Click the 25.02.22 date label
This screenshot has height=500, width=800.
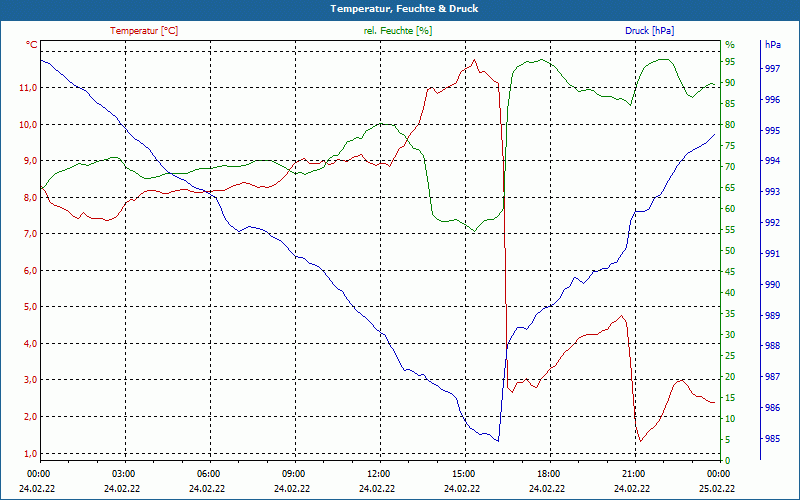(717, 489)
